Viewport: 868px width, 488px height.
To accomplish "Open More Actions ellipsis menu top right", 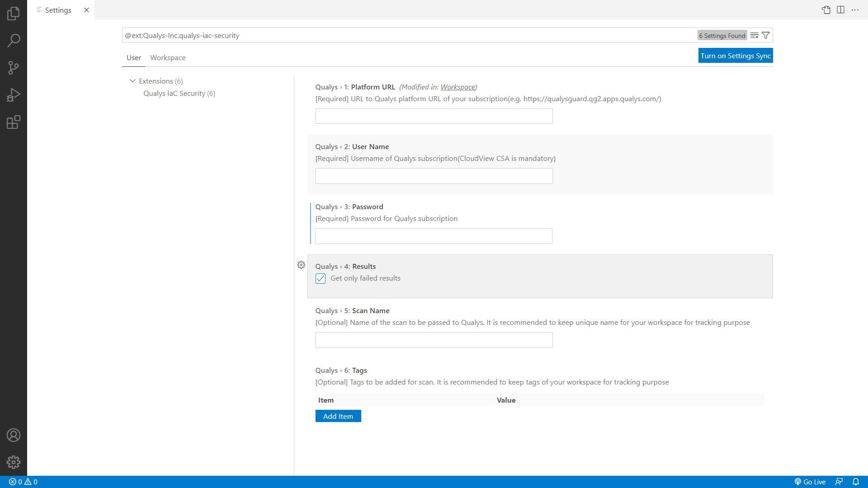I will click(x=855, y=10).
